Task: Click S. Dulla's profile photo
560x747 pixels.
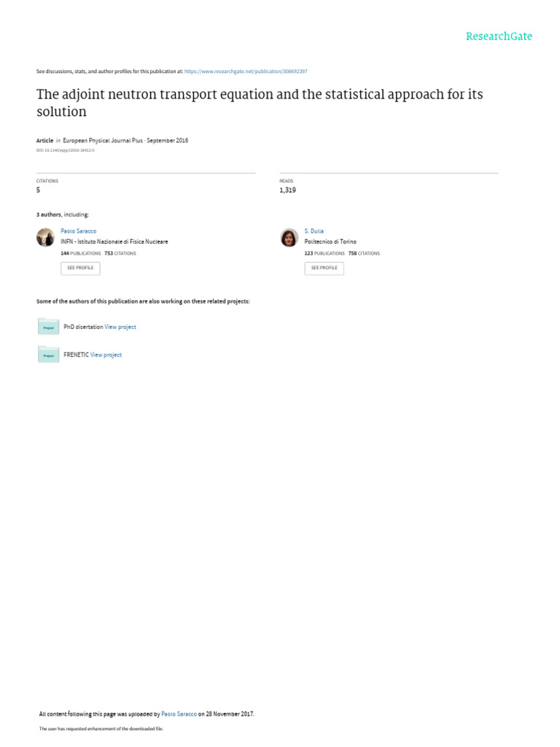Action: click(289, 237)
